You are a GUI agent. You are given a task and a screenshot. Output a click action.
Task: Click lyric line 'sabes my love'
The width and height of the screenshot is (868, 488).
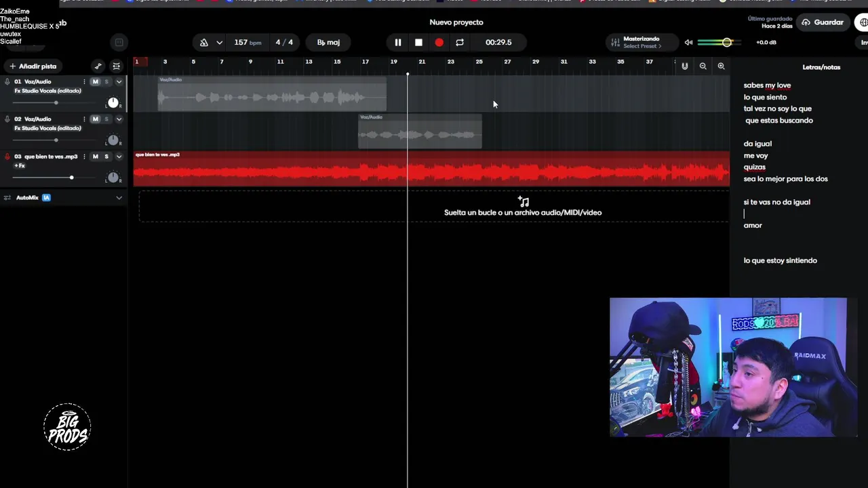pos(767,85)
